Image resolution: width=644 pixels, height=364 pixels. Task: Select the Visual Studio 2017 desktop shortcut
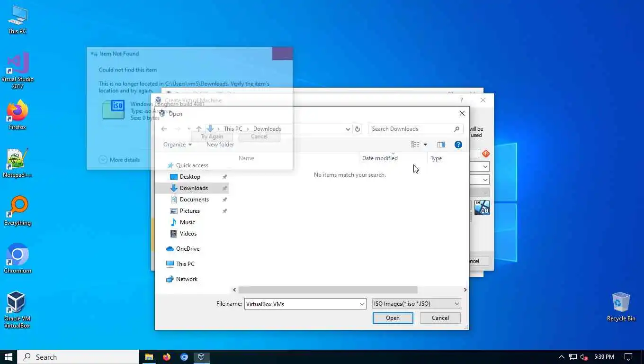(x=18, y=71)
